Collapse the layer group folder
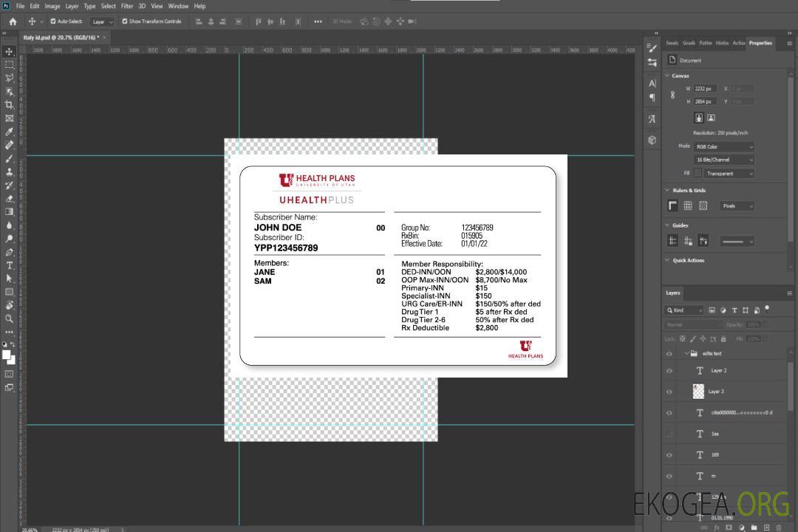The height and width of the screenshot is (532, 798). coord(686,354)
